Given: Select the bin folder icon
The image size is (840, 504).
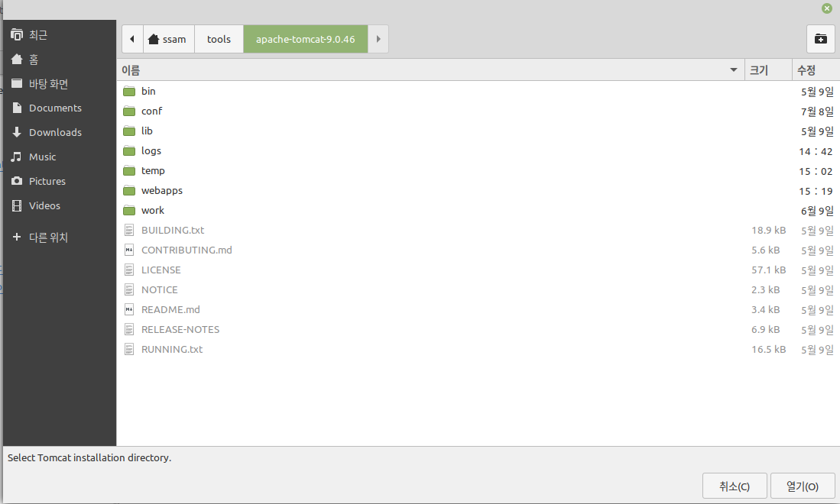Looking at the screenshot, I should (x=129, y=92).
